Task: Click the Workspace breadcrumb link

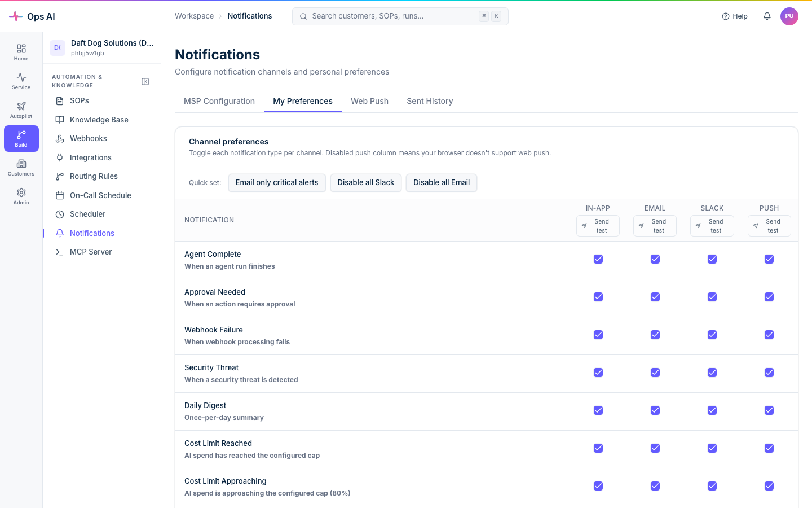Action: [x=194, y=16]
